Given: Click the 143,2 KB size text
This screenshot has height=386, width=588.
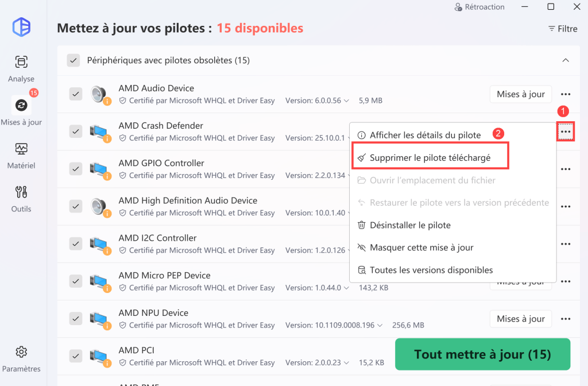Looking at the screenshot, I should click(x=373, y=288).
